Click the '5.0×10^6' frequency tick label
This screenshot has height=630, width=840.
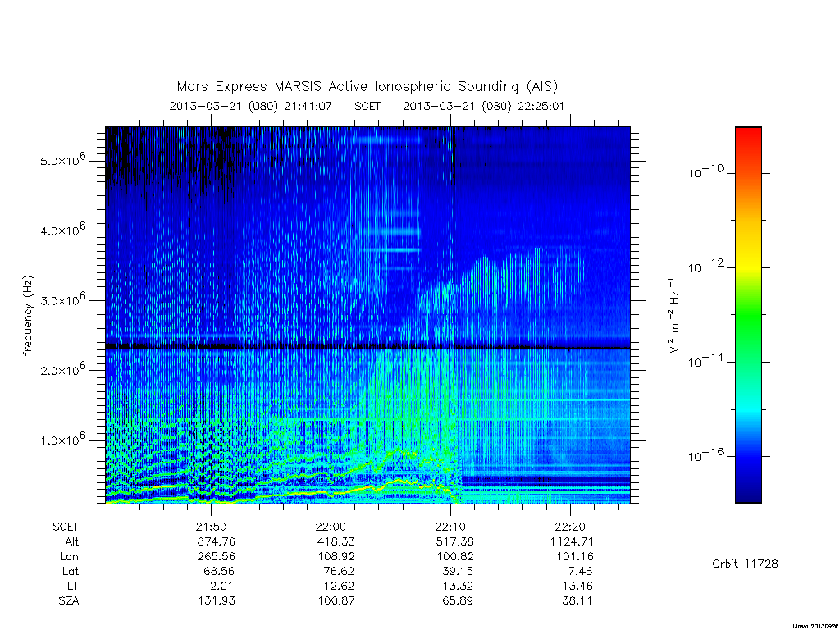(62, 159)
